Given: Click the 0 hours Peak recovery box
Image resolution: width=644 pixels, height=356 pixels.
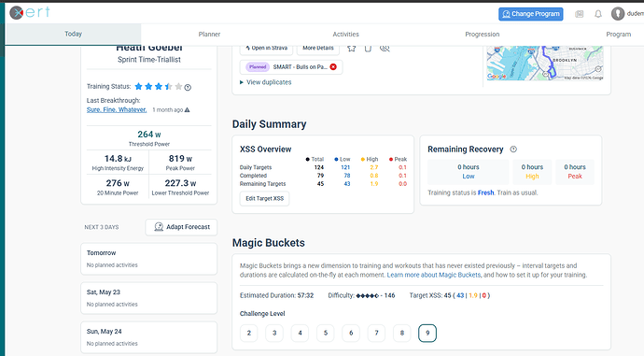Looking at the screenshot, I should point(575,171).
